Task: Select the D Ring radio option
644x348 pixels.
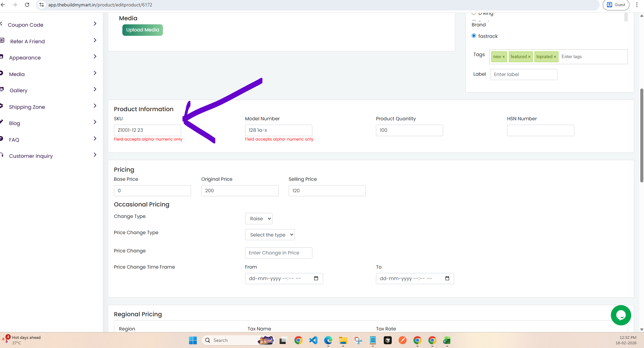Action: (474, 13)
